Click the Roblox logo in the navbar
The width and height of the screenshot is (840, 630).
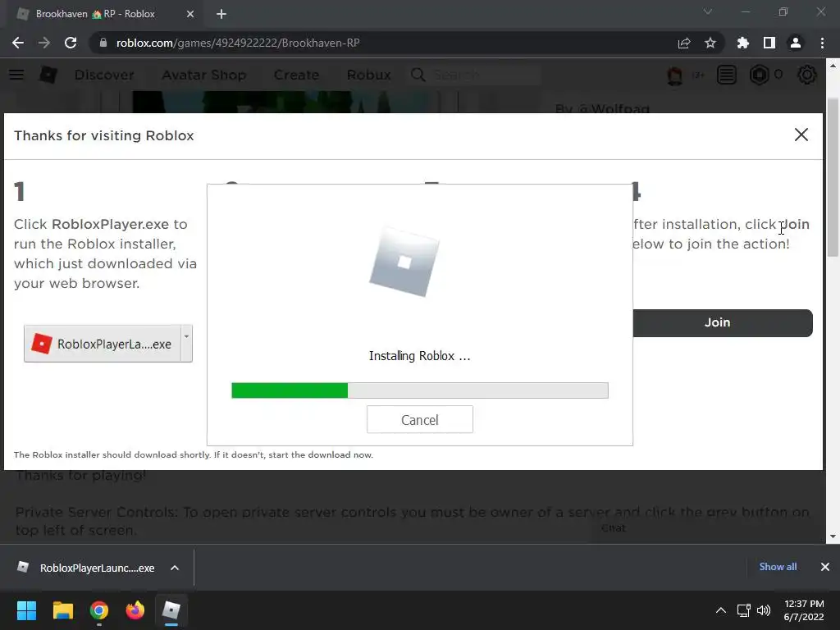point(48,75)
